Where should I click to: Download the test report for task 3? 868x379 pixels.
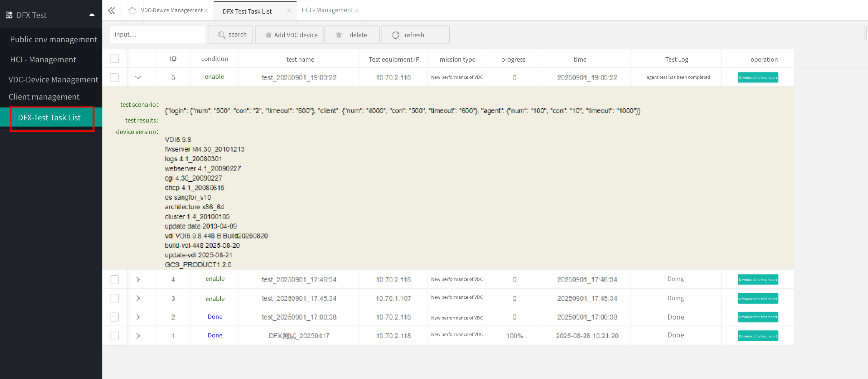(758, 299)
